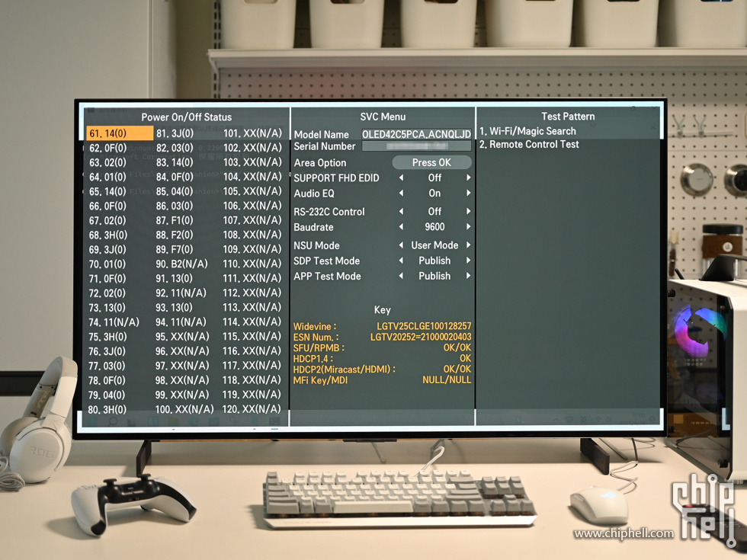Screen dimensions: 747x560
Task: Click the left arrow for RS-232C Control
Action: (401, 212)
